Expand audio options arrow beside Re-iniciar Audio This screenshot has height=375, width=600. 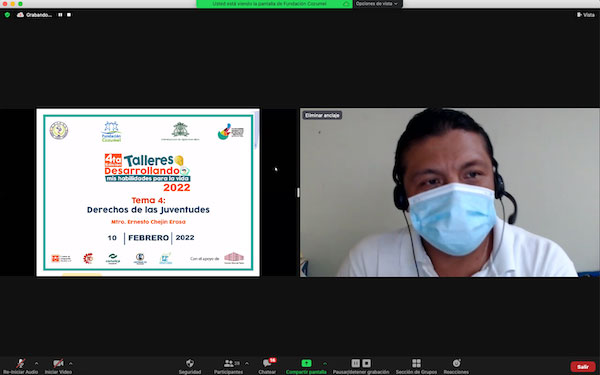click(36, 363)
